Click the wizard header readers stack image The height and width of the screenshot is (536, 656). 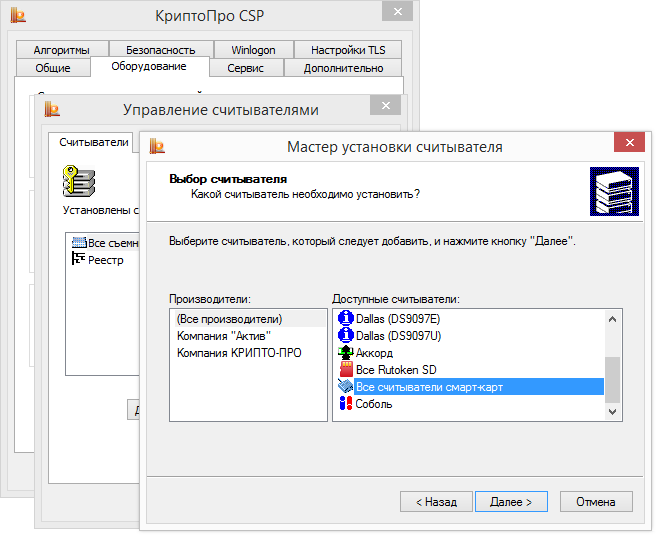614,192
